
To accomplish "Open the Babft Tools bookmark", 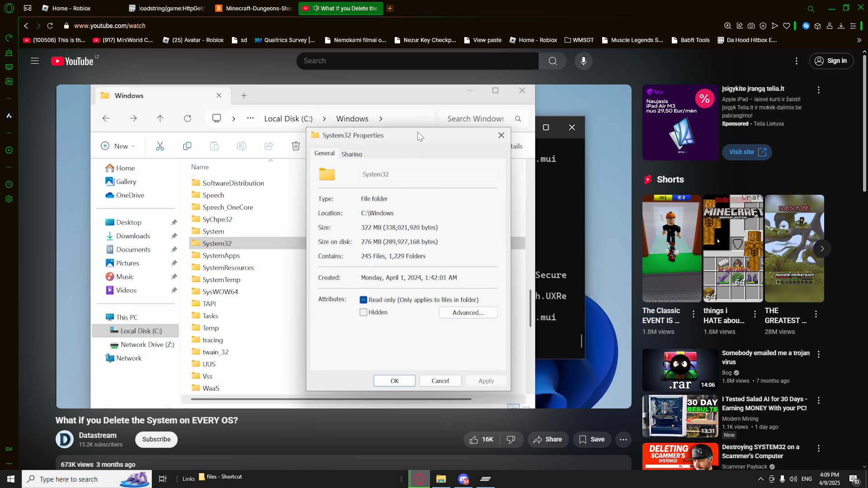I will [691, 40].
